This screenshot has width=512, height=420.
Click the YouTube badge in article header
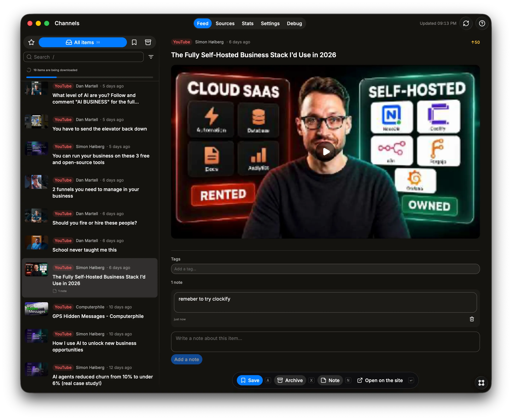(181, 42)
